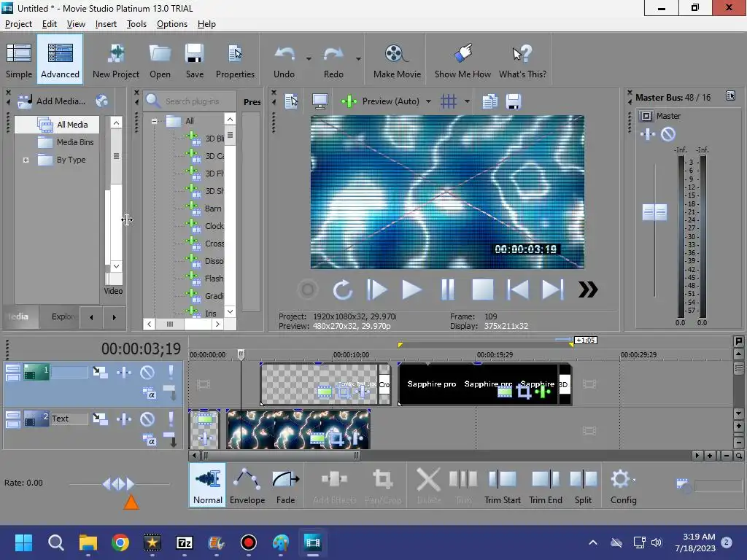
Task: Click the Search plug-ins field
Action: pos(192,101)
